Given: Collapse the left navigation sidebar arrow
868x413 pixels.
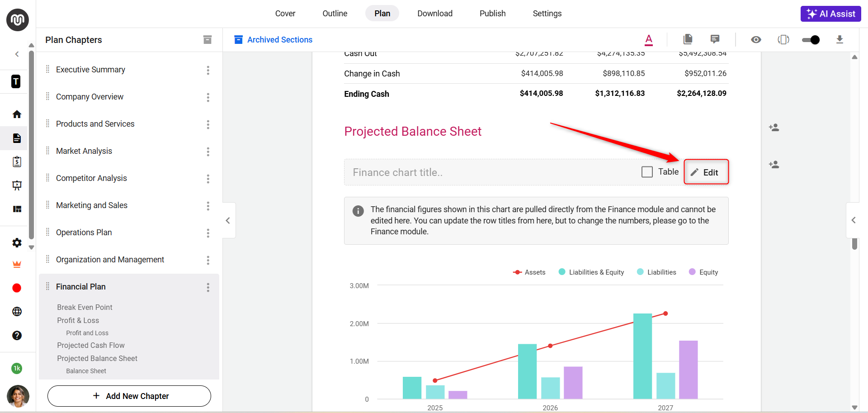Looking at the screenshot, I should 17,54.
